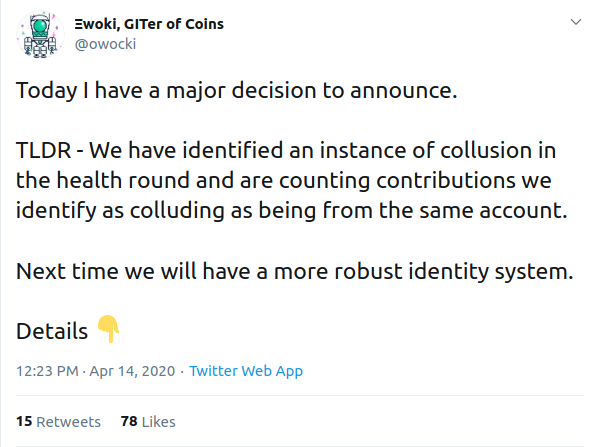Click the pointing-down hand emoji
This screenshot has width=597, height=447.
click(109, 329)
